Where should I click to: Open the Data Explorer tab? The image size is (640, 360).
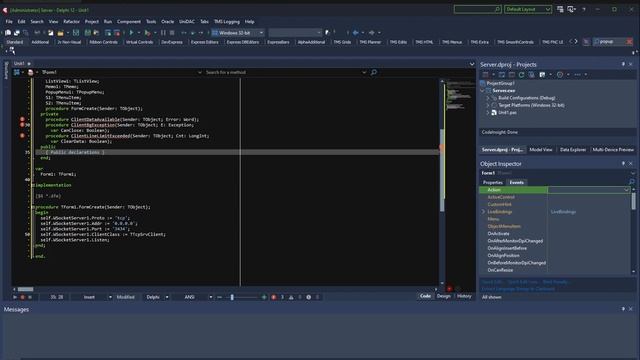573,150
